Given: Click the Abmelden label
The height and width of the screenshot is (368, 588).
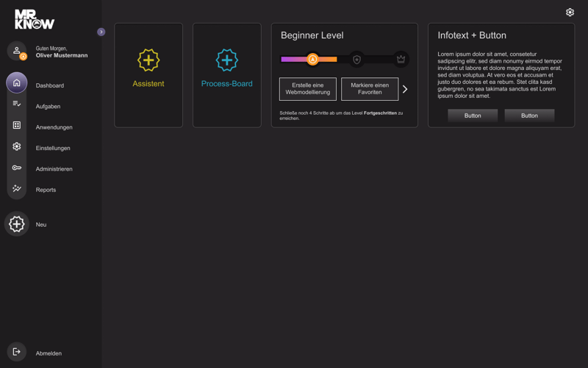Looking at the screenshot, I should pos(49,353).
